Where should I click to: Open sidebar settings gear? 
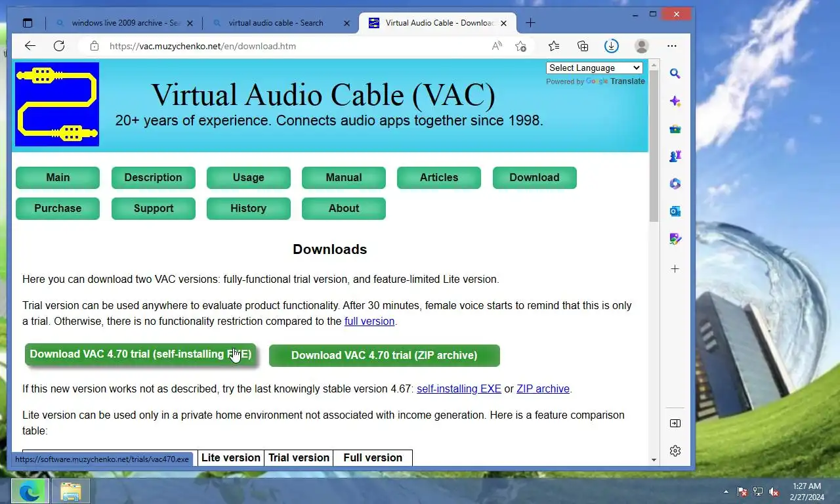pyautogui.click(x=675, y=451)
